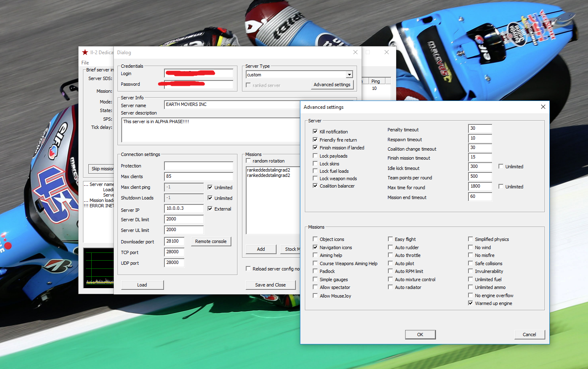The height and width of the screenshot is (369, 588).
Task: Click the Add mission button
Action: coord(261,249)
